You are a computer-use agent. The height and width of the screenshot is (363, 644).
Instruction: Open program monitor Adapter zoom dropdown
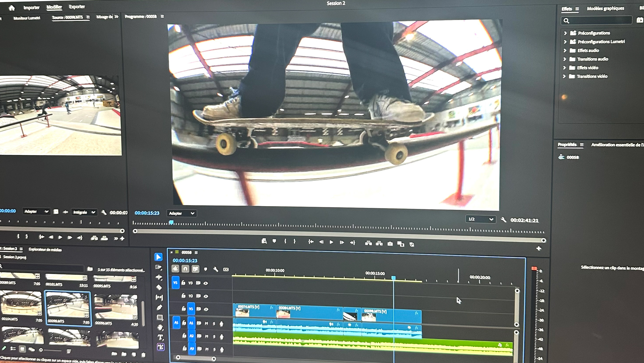182,213
